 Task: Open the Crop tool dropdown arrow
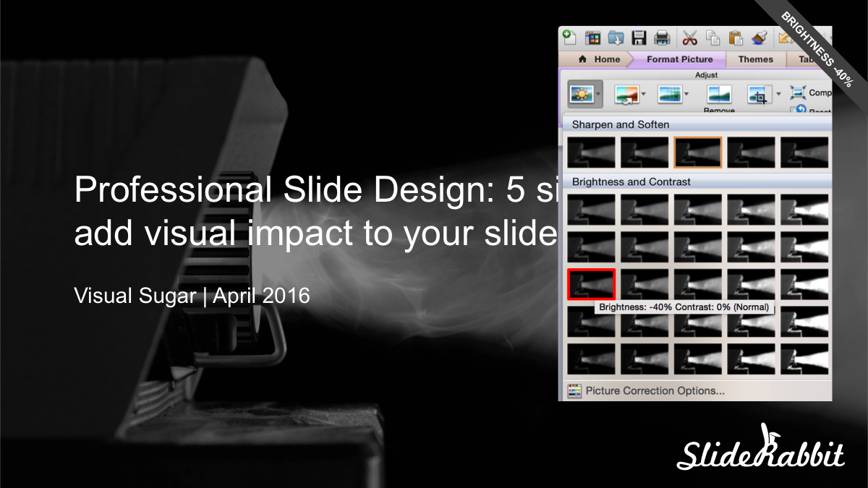(x=778, y=94)
